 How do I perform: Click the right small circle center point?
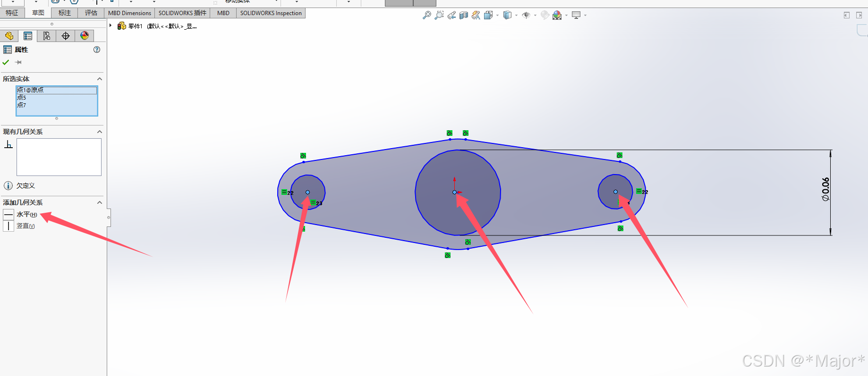click(x=615, y=192)
